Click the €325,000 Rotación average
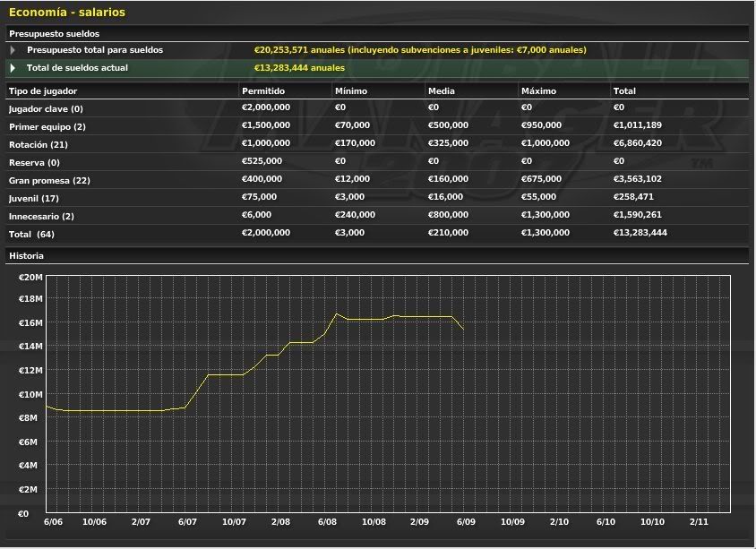This screenshot has height=549, width=756. pyautogui.click(x=448, y=143)
